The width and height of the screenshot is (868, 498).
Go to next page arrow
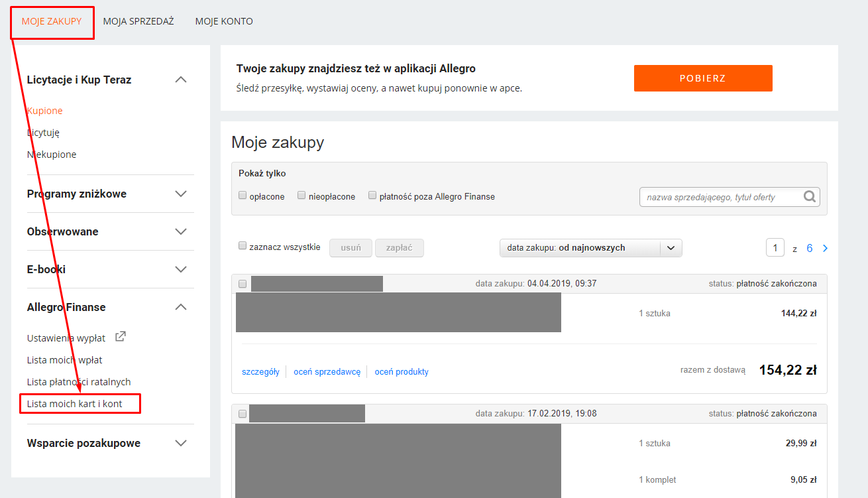(x=825, y=248)
